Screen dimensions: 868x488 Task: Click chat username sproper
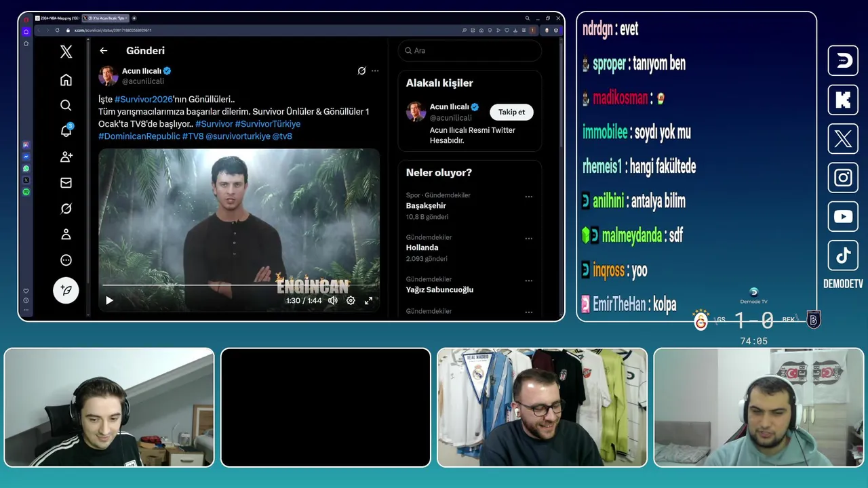[609, 64]
